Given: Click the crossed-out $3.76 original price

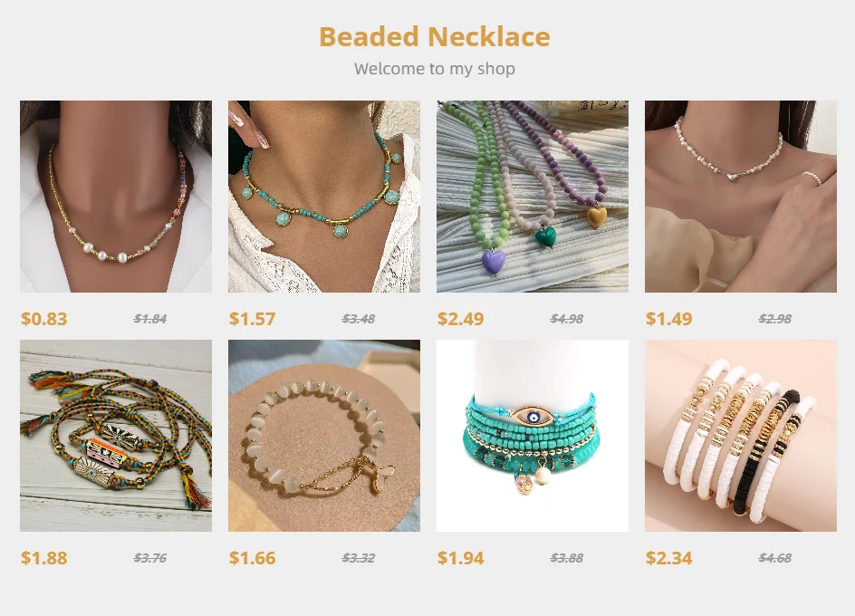Looking at the screenshot, I should pos(150,558).
